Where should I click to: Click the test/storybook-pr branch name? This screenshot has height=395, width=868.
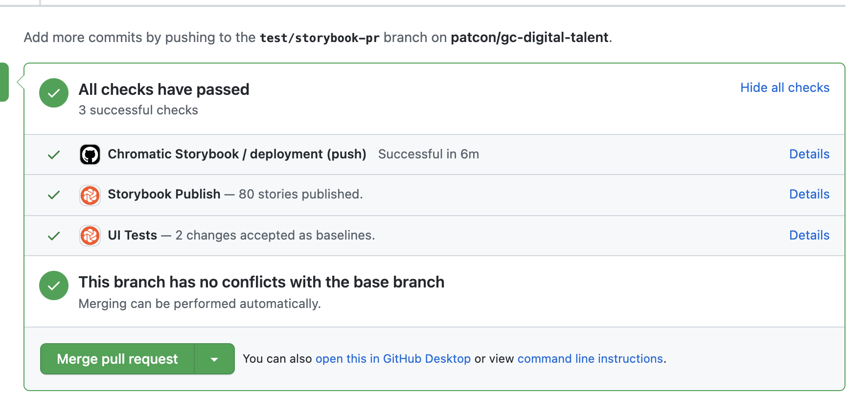(x=320, y=38)
